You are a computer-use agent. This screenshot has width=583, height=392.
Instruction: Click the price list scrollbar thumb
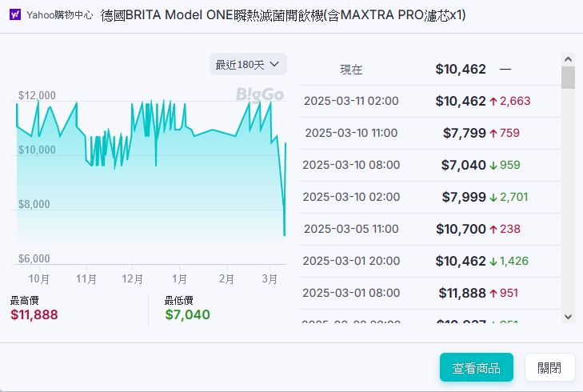tap(568, 78)
